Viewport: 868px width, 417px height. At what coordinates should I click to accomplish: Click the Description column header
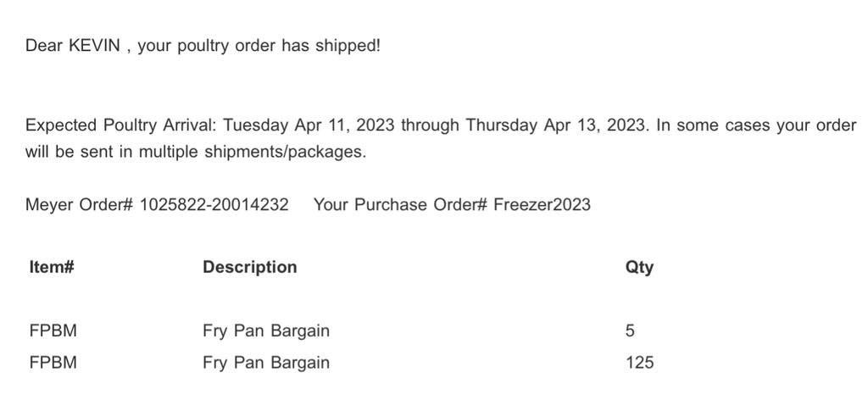[x=250, y=267]
